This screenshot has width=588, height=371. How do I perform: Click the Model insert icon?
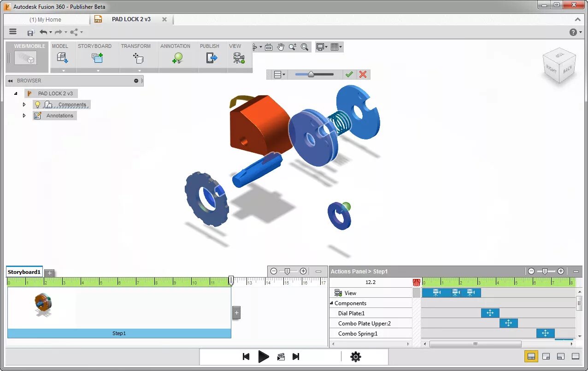tap(62, 58)
